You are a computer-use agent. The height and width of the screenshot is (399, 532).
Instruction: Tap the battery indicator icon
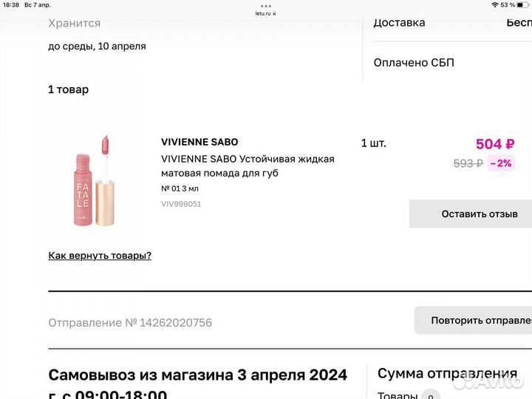coord(523,4)
